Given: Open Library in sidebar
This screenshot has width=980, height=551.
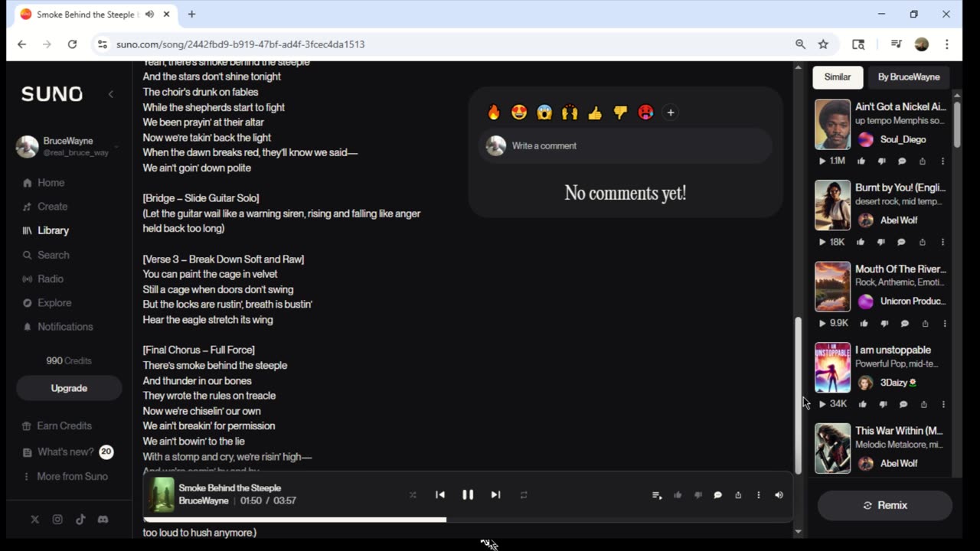Looking at the screenshot, I should pyautogui.click(x=46, y=230).
